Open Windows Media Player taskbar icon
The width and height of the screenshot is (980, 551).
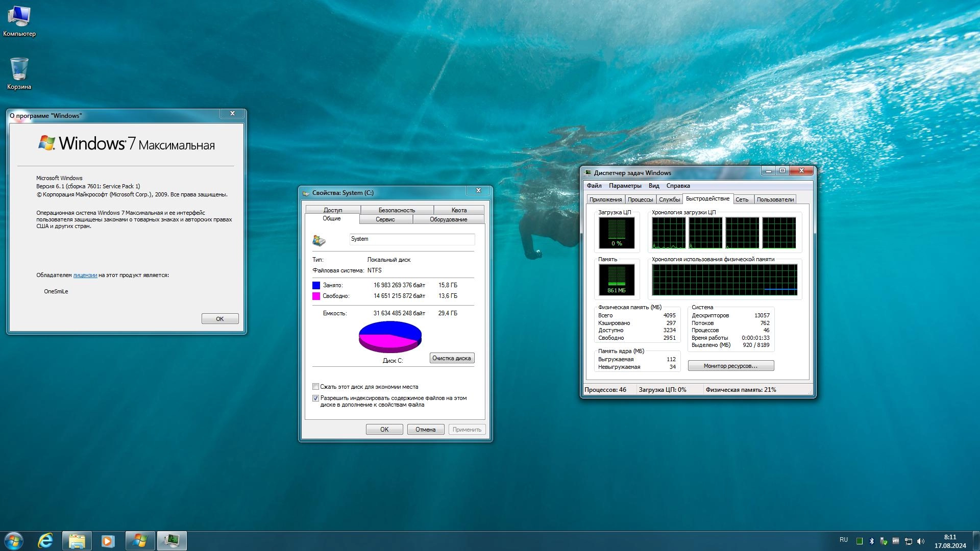point(108,541)
